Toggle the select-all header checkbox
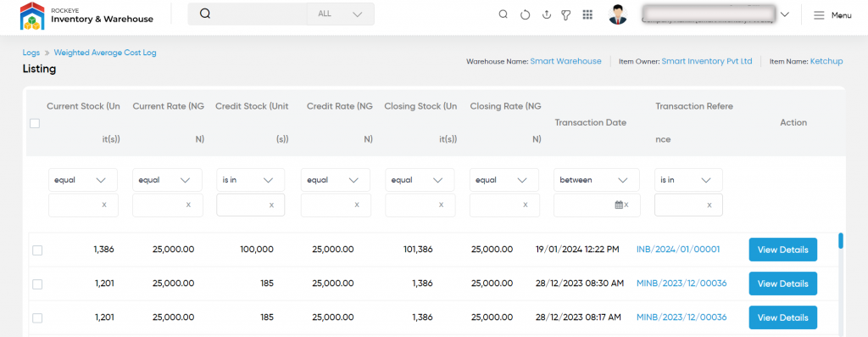The width and height of the screenshot is (868, 337). pos(34,124)
